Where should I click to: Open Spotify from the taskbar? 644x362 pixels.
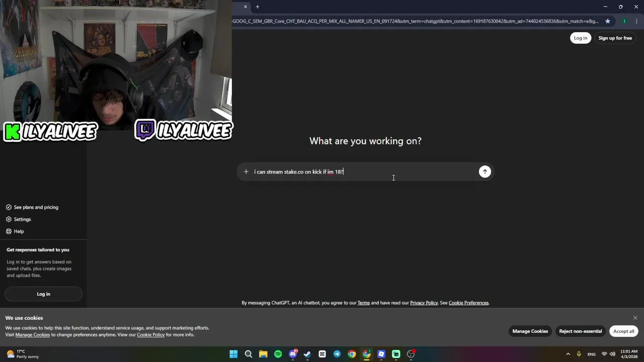pos(278,354)
